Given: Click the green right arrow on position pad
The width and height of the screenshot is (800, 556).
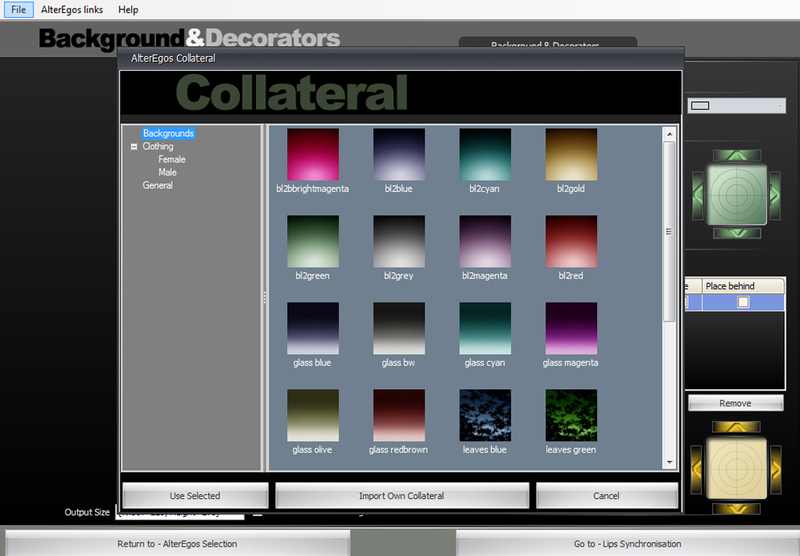Looking at the screenshot, I should point(773,190).
